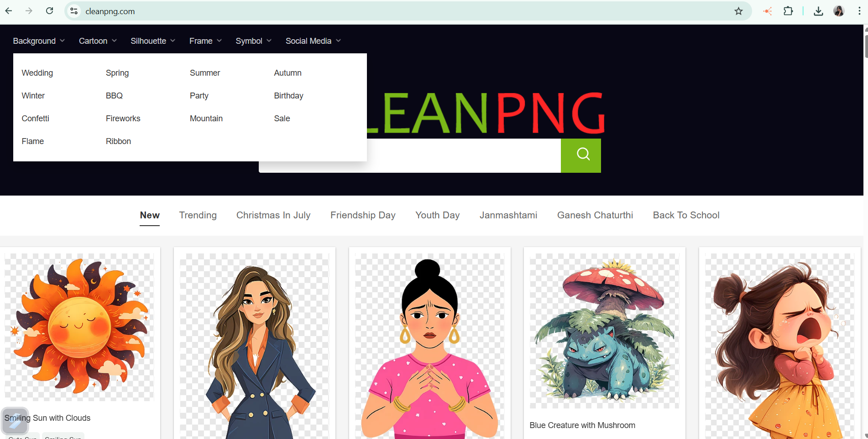Open the Friendship Day tab
The image size is (868, 439).
[363, 215]
